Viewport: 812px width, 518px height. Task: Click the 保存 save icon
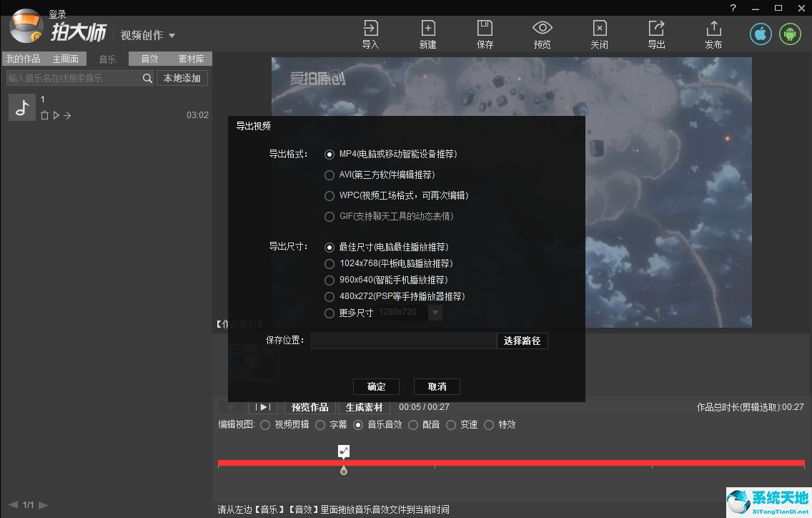pos(485,34)
